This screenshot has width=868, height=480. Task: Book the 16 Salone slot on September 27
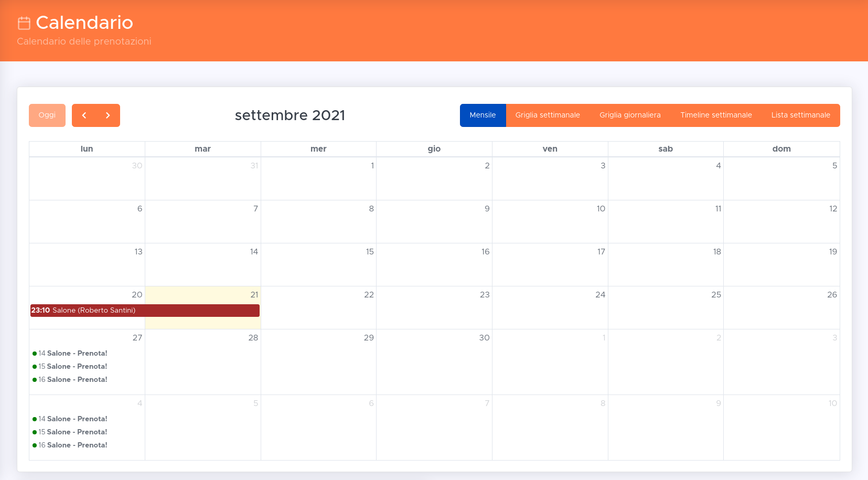(72, 380)
